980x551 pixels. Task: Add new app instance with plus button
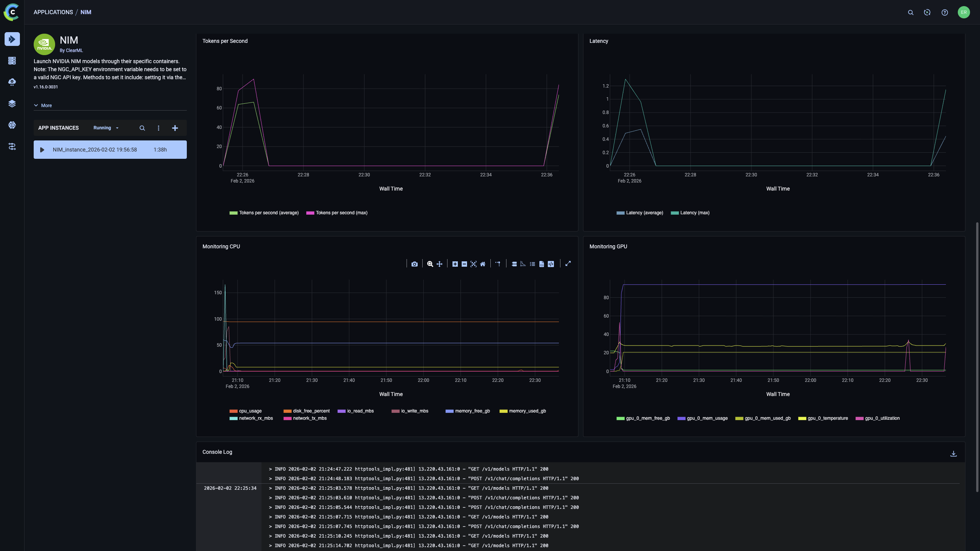175,128
